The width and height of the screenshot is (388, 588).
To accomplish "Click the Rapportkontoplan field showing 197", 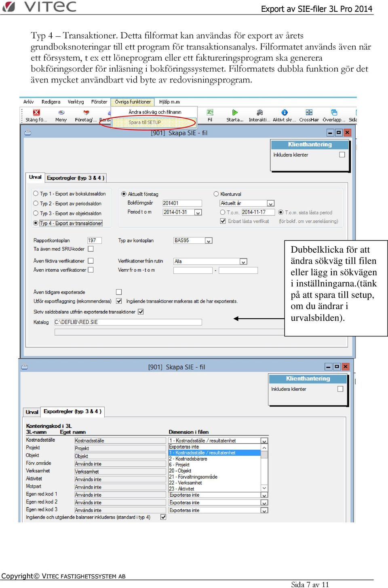I will (x=95, y=240).
